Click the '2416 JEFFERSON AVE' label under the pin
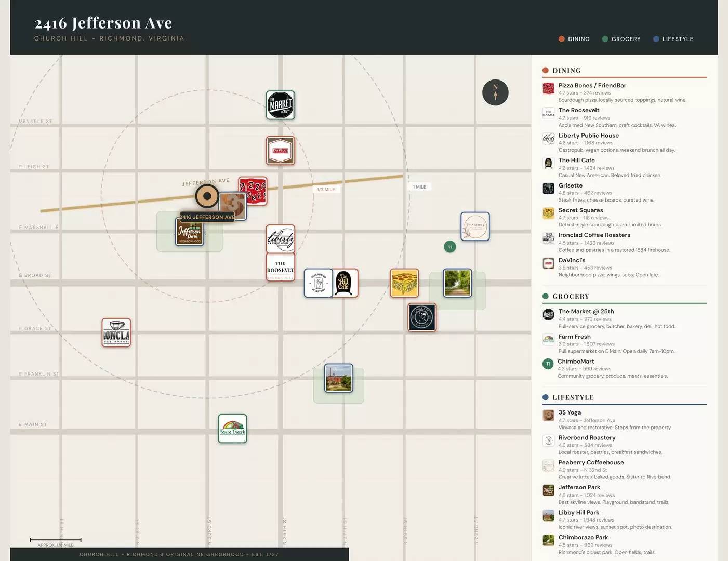 point(207,217)
